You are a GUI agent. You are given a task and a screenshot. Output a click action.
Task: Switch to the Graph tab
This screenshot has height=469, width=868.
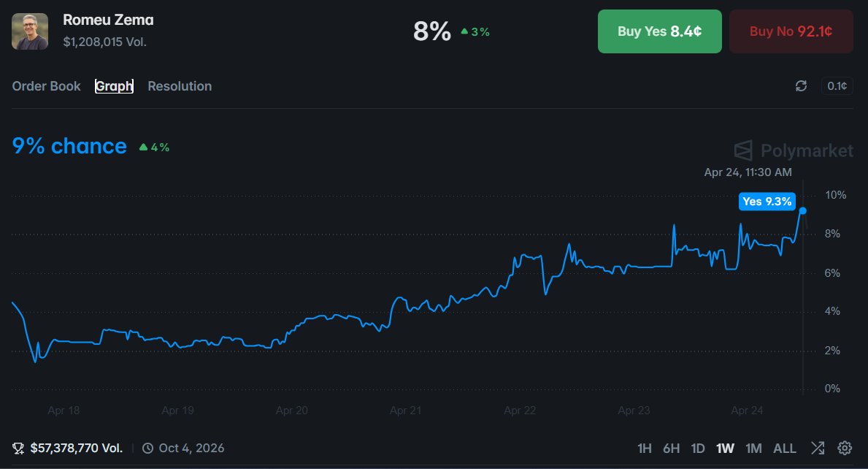coord(114,86)
